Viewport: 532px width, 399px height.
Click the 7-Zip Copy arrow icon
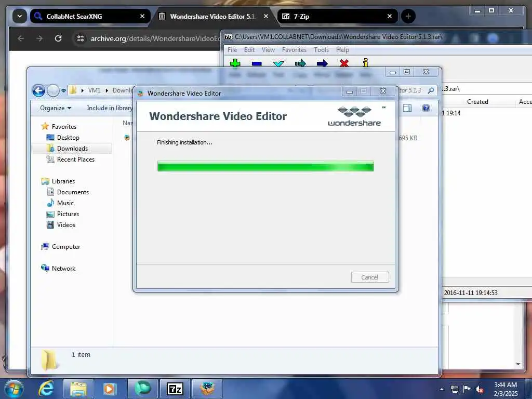point(300,63)
